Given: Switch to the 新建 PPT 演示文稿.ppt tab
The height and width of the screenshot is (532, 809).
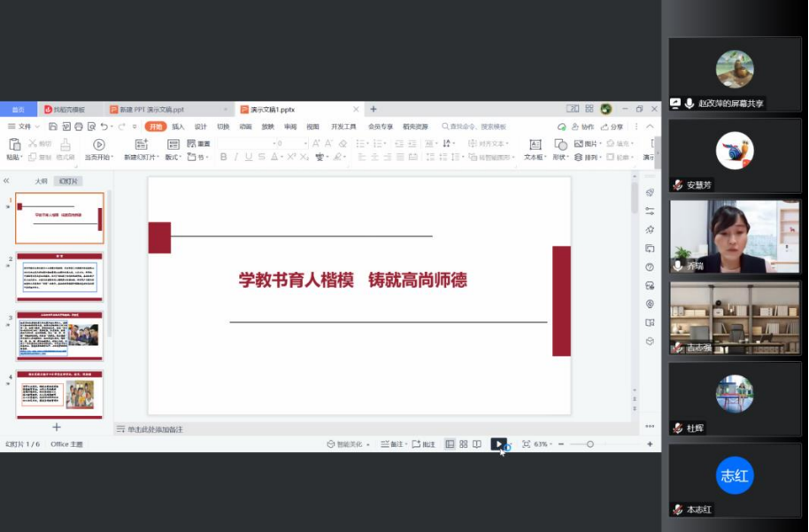Looking at the screenshot, I should coord(147,110).
